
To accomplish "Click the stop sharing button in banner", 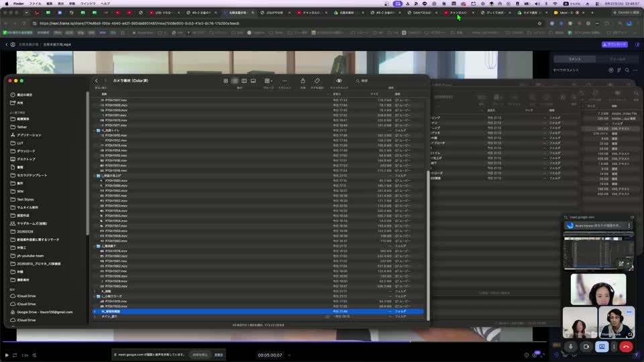I will click(x=201, y=355).
